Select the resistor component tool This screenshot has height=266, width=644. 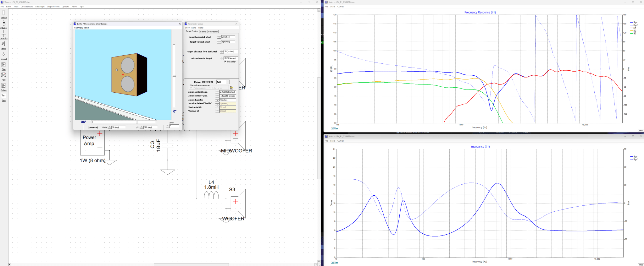(3, 14)
